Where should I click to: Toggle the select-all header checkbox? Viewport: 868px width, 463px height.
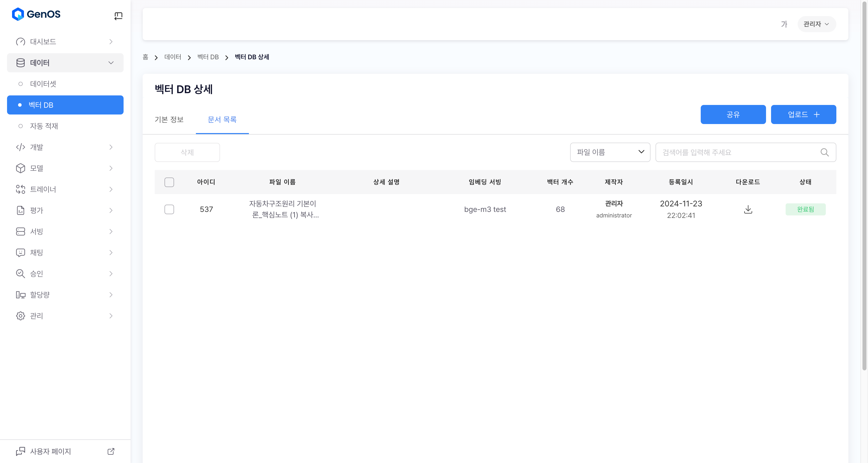tap(169, 182)
